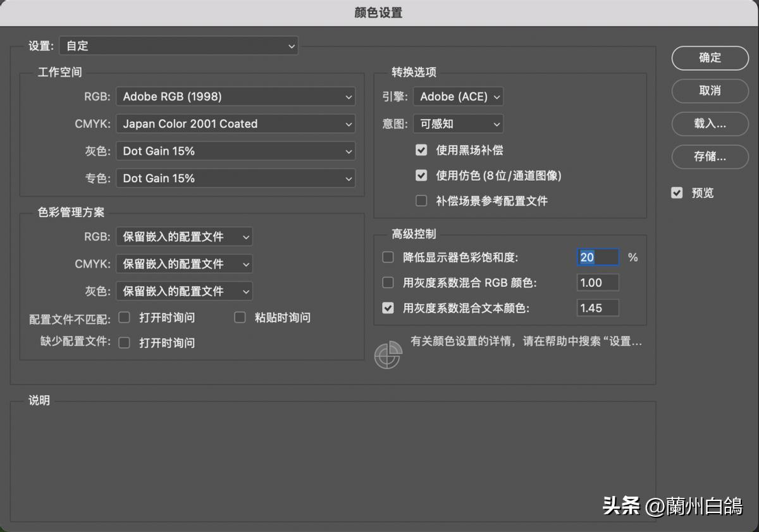This screenshot has width=759, height=532.
Task: Open the 引擎 Adobe (ACE) dropdown
Action: (x=458, y=97)
